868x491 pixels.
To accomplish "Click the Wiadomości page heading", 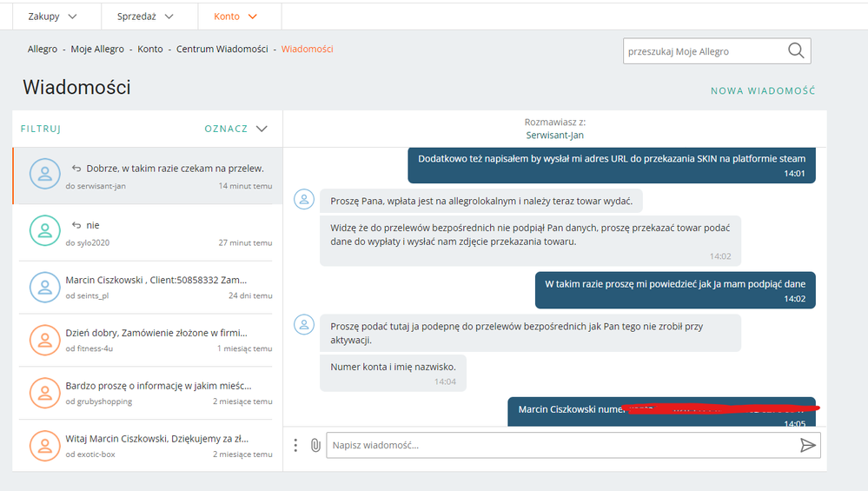I will tap(77, 88).
